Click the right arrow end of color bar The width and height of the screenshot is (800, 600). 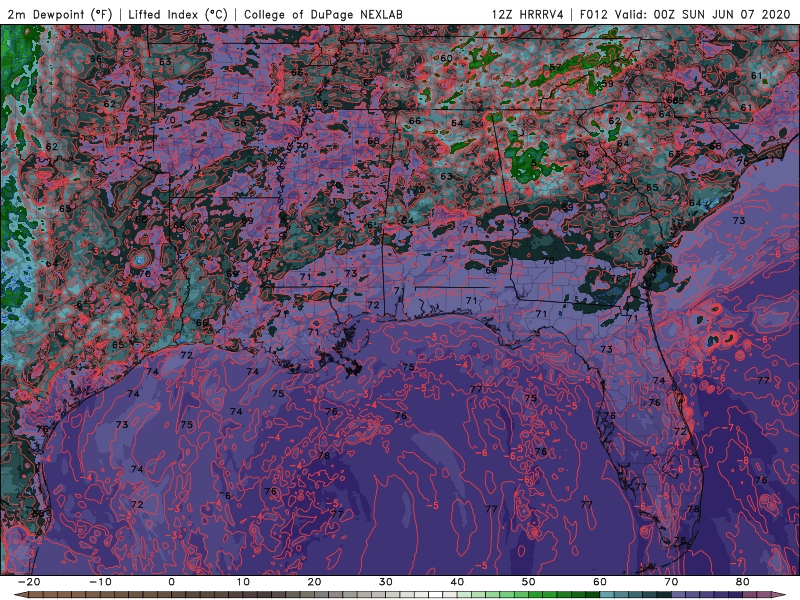pyautogui.click(x=780, y=595)
